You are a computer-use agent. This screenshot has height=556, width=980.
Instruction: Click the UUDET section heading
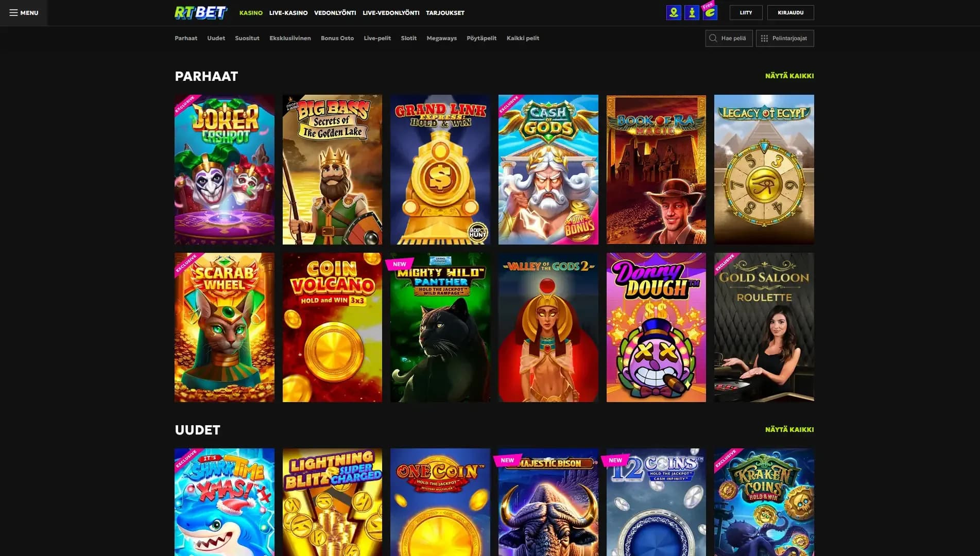point(197,430)
